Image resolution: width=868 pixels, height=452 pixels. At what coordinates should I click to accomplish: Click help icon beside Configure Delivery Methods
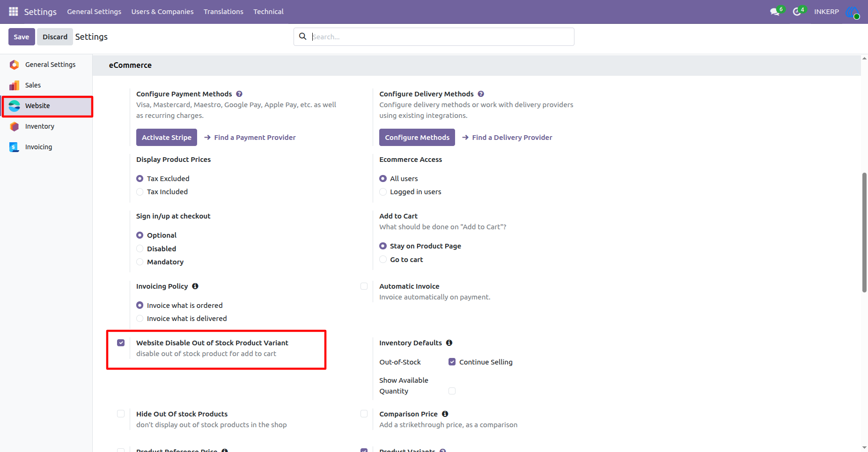(x=481, y=94)
